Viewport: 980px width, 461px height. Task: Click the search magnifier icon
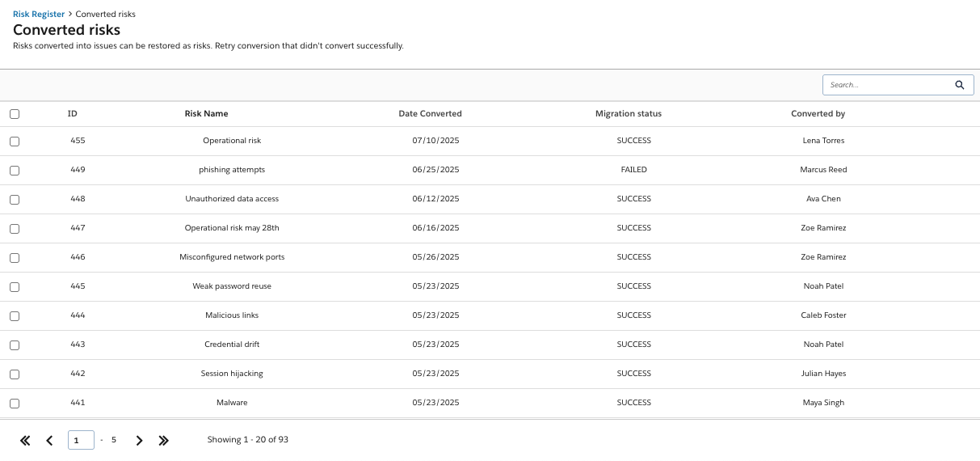click(960, 85)
